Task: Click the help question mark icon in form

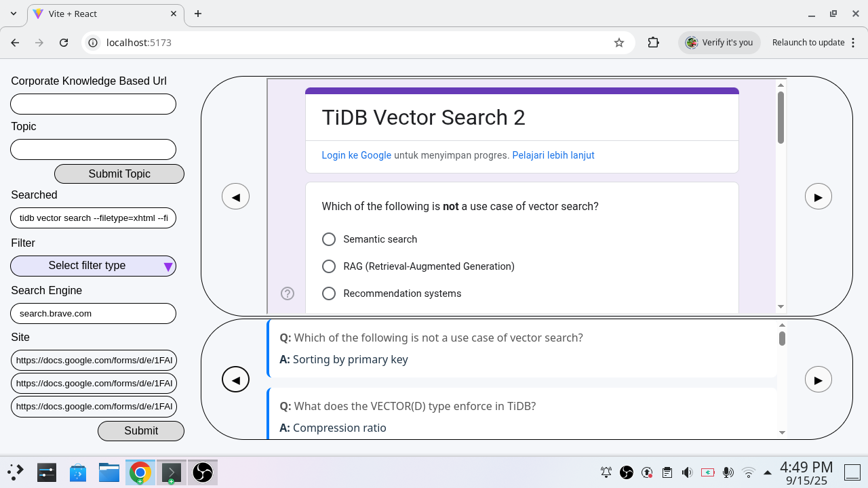Action: click(x=288, y=293)
